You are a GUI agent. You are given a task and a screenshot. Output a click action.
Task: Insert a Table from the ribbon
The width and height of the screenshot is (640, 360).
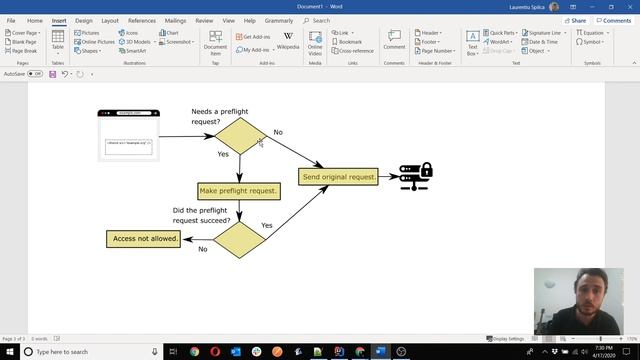(58, 42)
